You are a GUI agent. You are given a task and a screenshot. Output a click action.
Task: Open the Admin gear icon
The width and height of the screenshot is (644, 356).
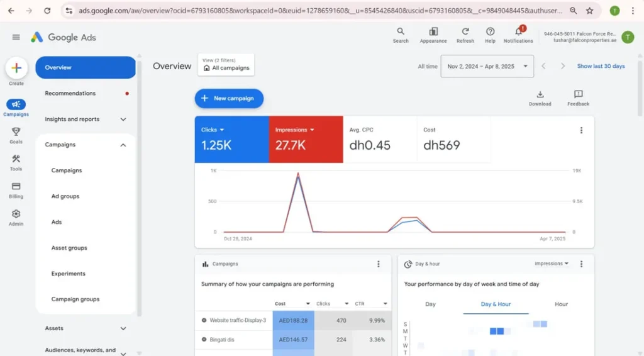(16, 214)
